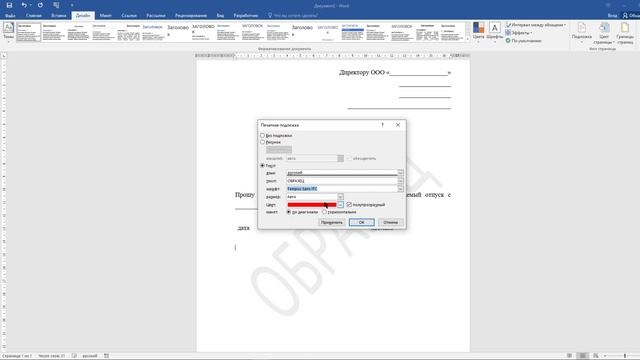Open Интервал между абзацами paragraph spacing
The height and width of the screenshot is (360, 640).
[x=536, y=25]
